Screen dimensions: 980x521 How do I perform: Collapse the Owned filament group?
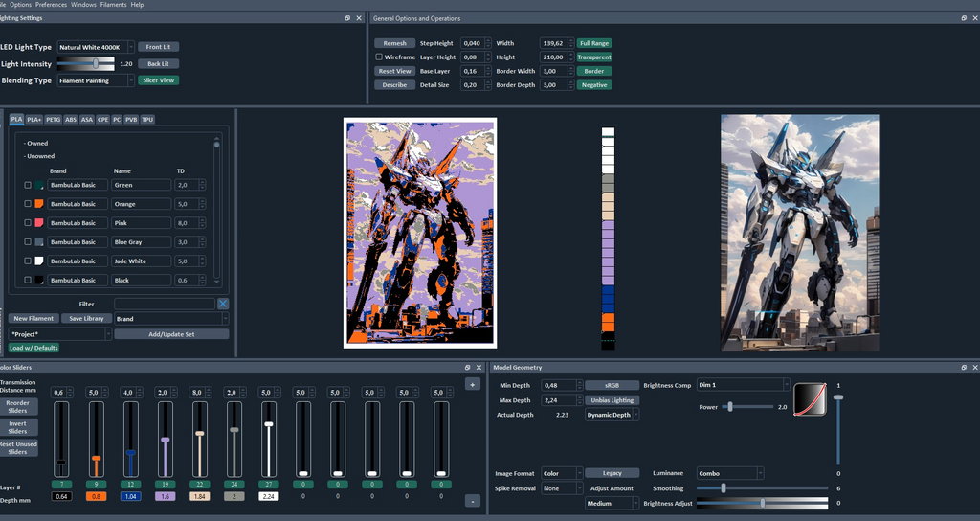tap(35, 144)
